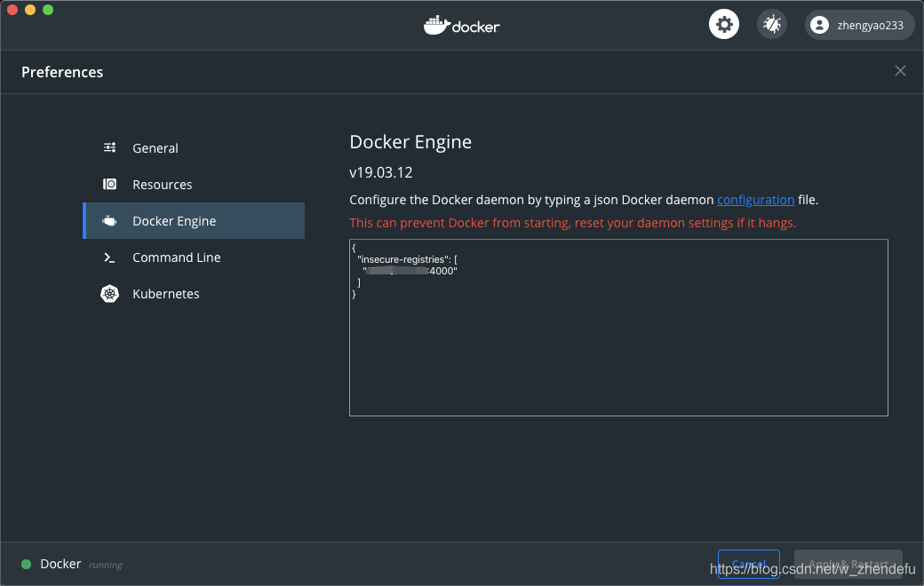Follow the configuration link
The width and height of the screenshot is (924, 586).
click(755, 200)
